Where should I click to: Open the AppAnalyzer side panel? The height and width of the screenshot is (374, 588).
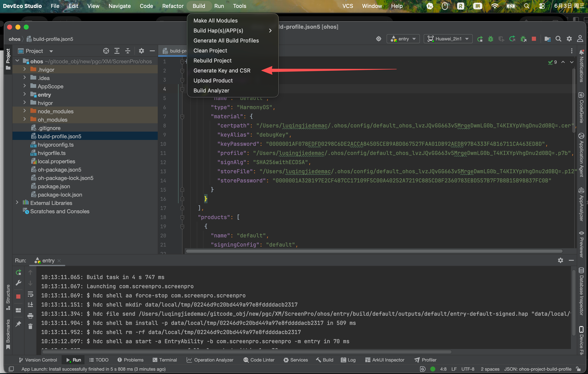coord(581,204)
